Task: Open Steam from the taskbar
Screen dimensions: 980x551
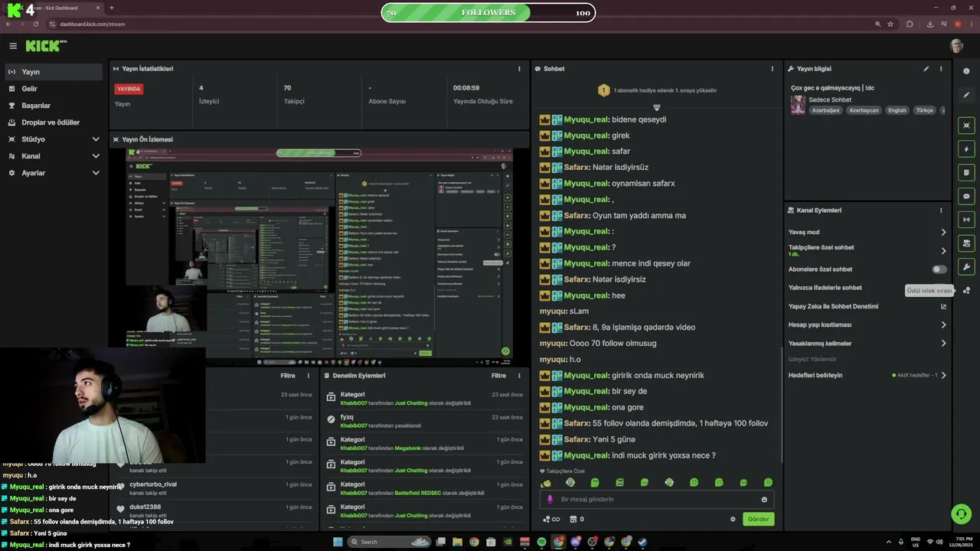Action: [642, 542]
